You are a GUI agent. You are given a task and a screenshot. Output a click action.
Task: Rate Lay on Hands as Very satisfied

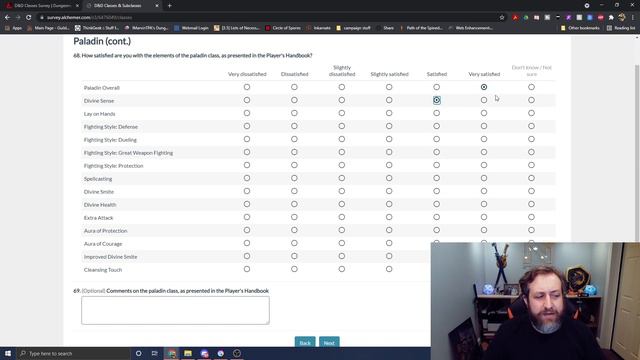coord(484,113)
